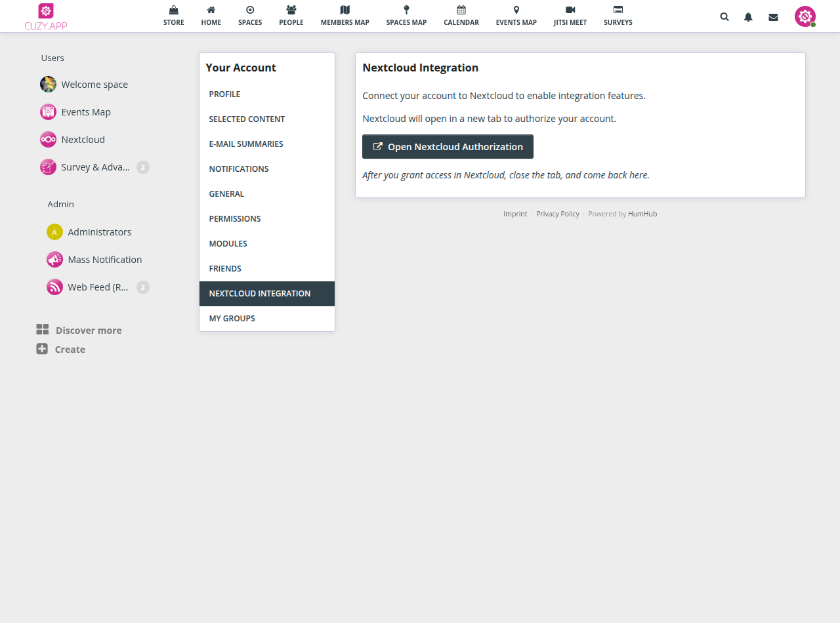Open the My Groups menu item

232,319
